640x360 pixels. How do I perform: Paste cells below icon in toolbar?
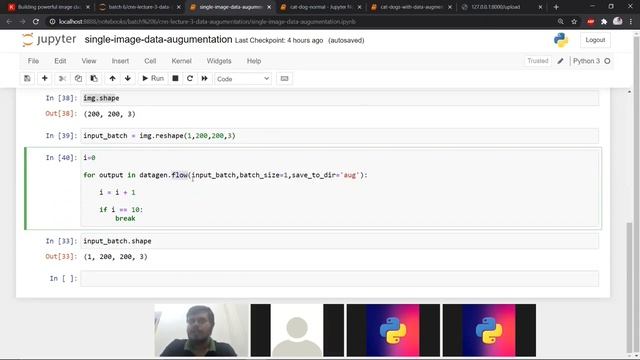click(x=94, y=78)
